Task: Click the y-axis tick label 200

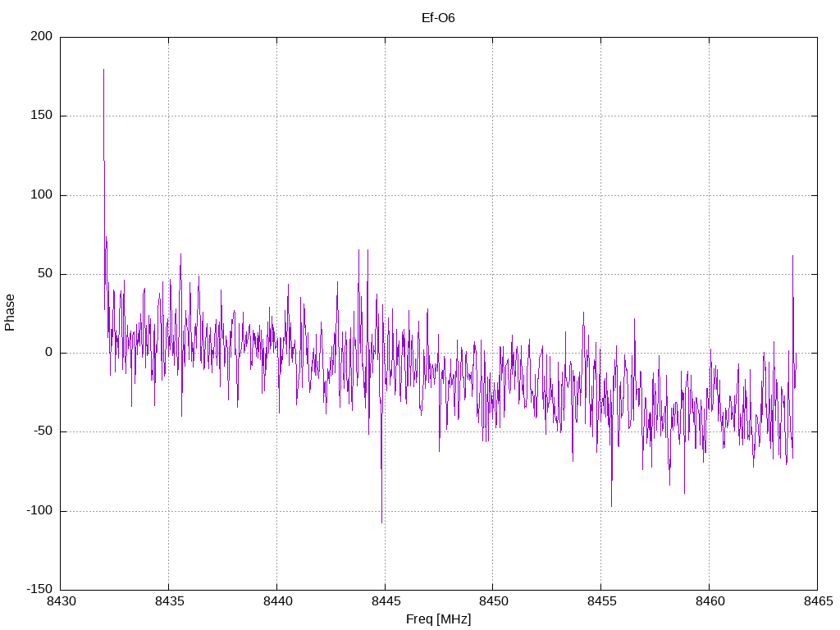Action: (42, 36)
